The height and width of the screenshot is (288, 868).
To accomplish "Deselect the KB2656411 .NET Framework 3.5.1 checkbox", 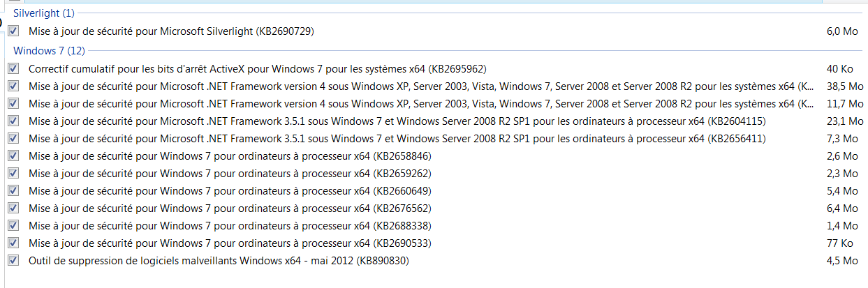I will click(x=13, y=139).
